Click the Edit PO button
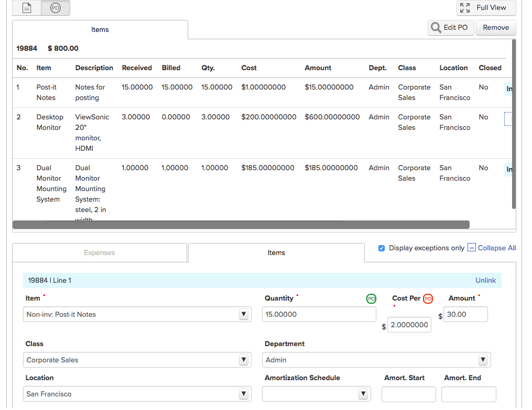 [451, 27]
